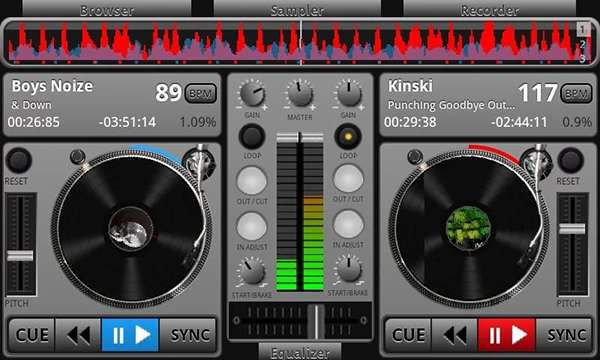Toggle play/pause on the left deck

tap(130, 335)
